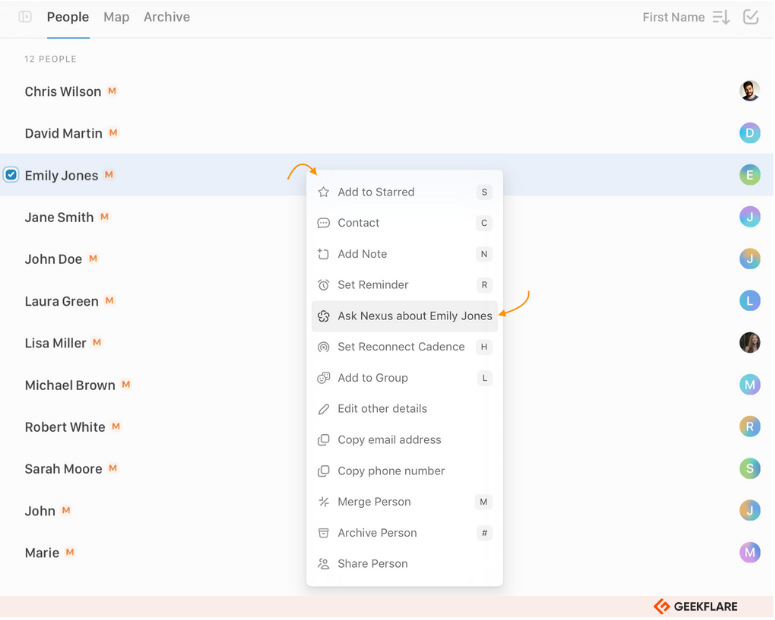775x620 pixels.
Task: Click the sort order icon
Action: tap(721, 17)
